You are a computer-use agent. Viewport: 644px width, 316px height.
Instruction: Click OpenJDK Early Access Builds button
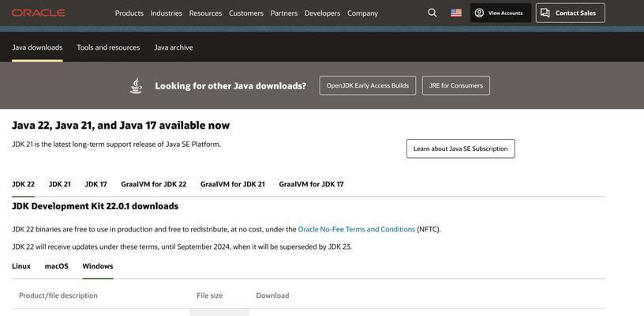368,85
